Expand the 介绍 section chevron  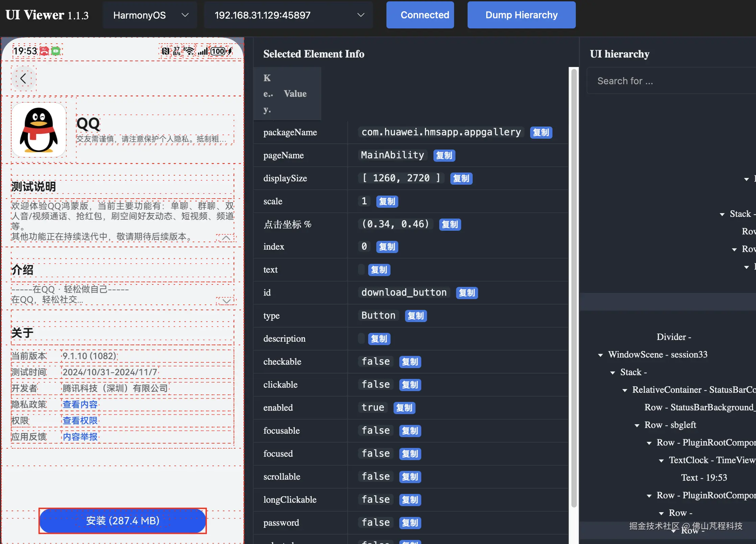click(226, 301)
